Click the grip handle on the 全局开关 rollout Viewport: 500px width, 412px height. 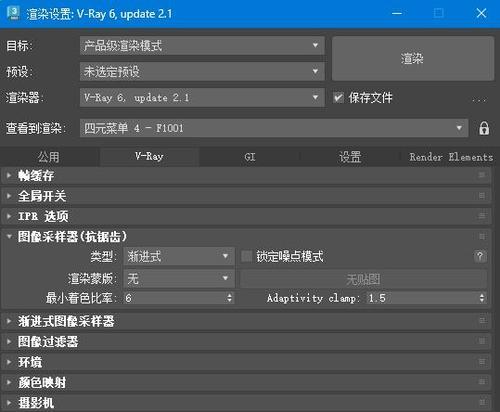point(482,196)
